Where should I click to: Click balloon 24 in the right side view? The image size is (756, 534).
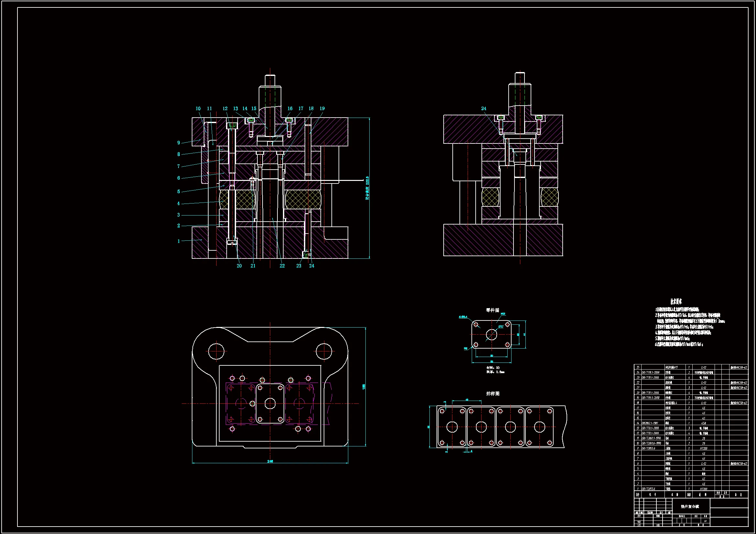pos(483,109)
